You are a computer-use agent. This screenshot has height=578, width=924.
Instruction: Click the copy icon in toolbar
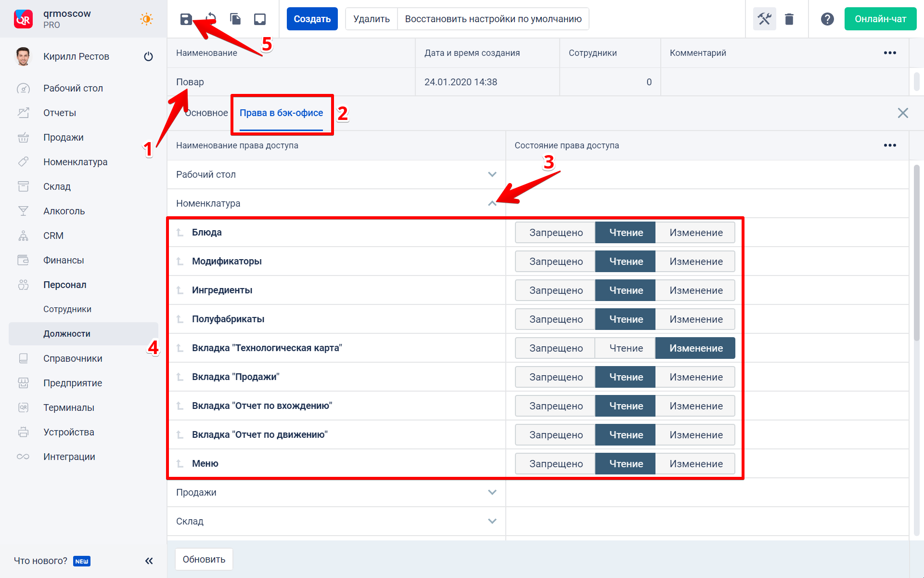[236, 18]
